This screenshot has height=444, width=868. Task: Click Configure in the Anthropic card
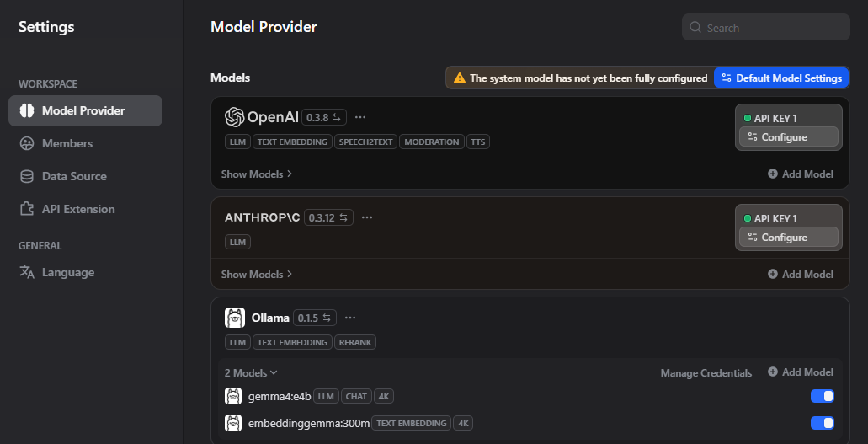788,238
